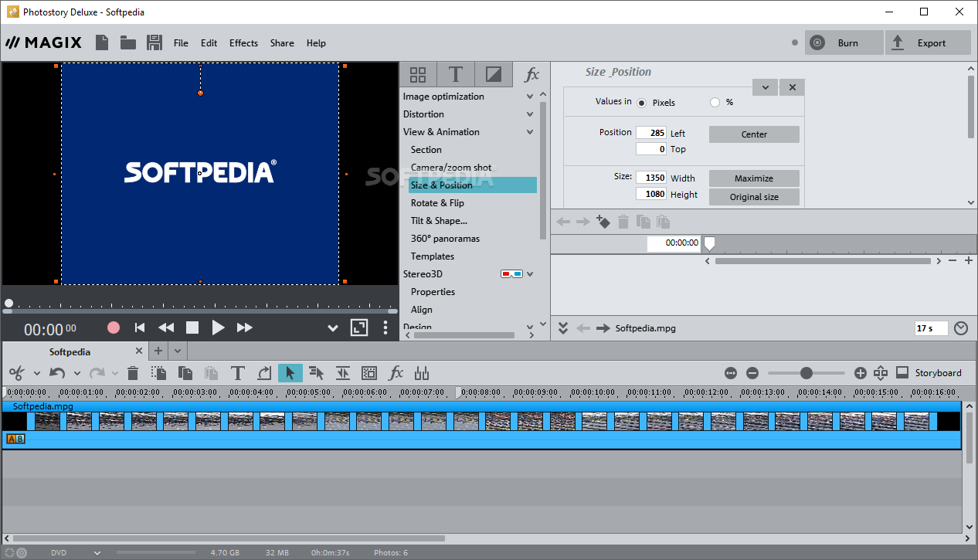Click the cut-to-clipboard icon in timeline toolbar
This screenshot has width=978, height=560.
(x=158, y=373)
